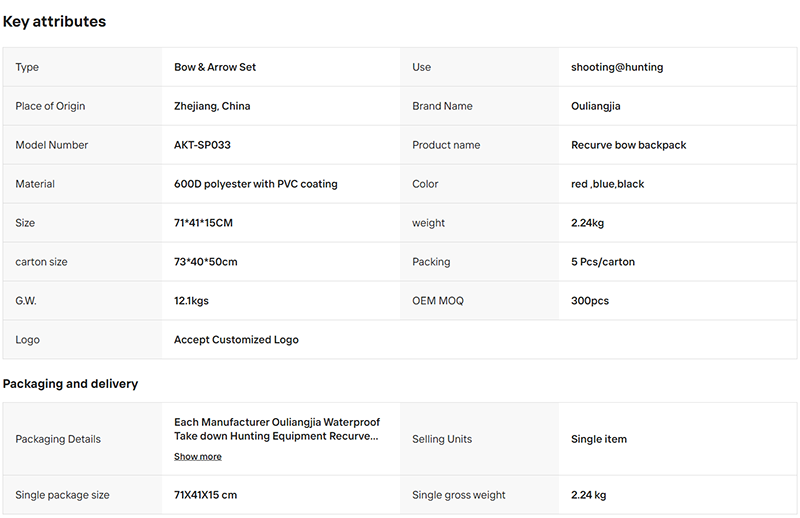Click the '2.24kg' weight value

pos(587,223)
